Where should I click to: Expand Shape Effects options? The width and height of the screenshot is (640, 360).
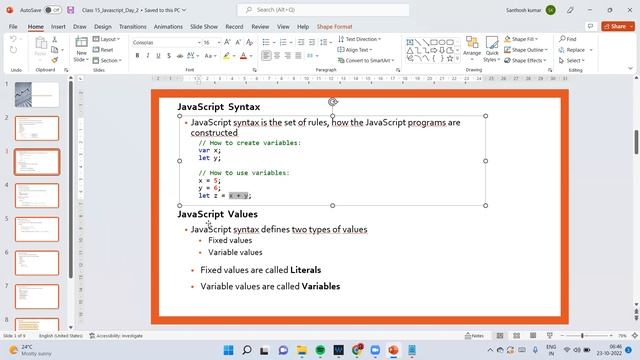[x=525, y=60]
